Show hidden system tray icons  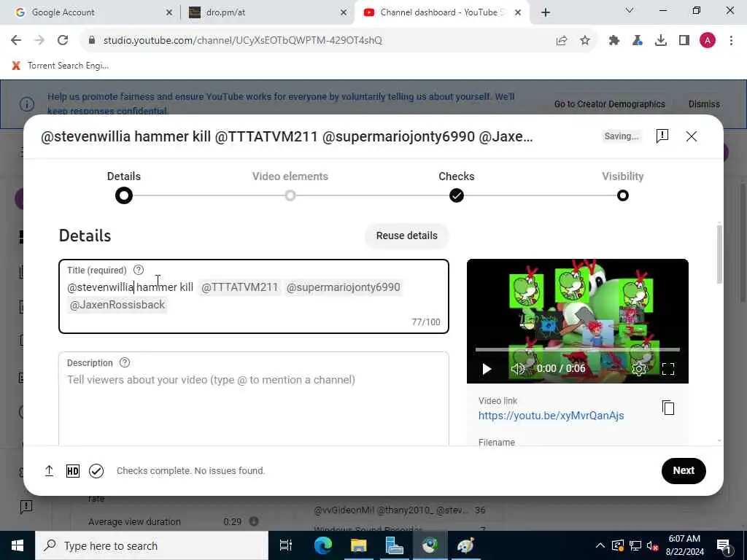[x=600, y=545]
